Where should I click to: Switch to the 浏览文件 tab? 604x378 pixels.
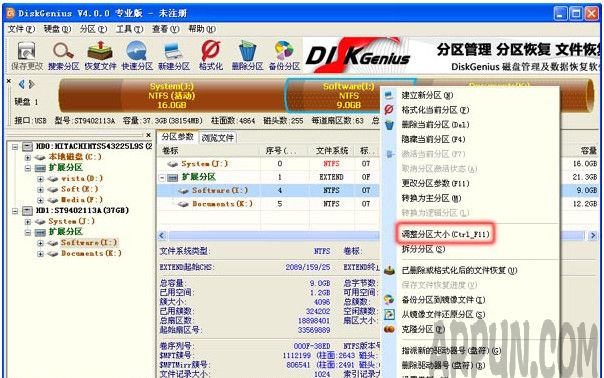[x=218, y=138]
